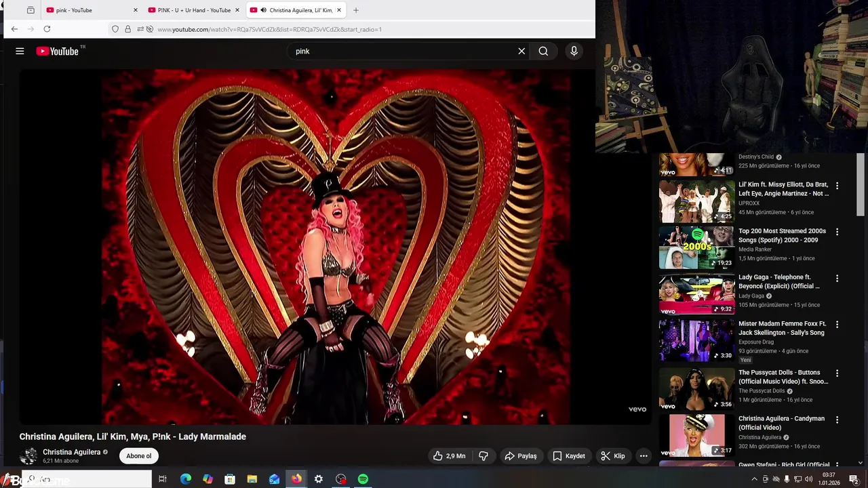The width and height of the screenshot is (868, 488).
Task: Open File Explorer from taskbar
Action: click(x=252, y=479)
